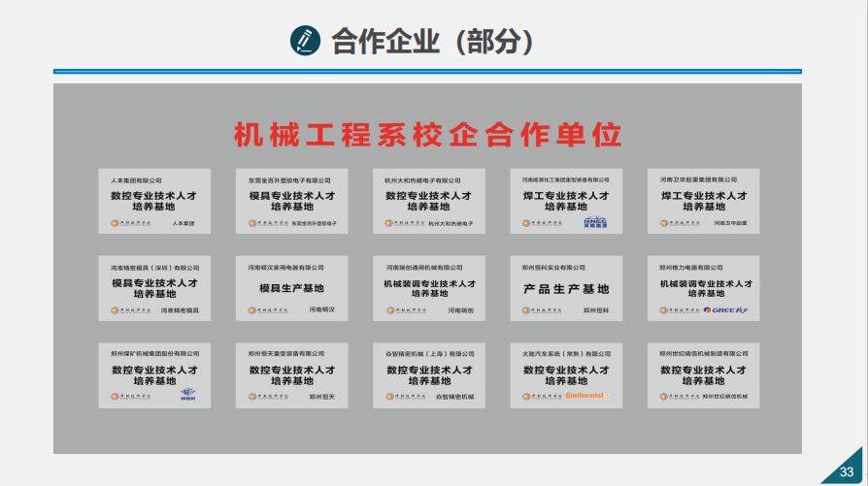Select the 河南卫华起重集团 plaque
The width and height of the screenshot is (868, 486).
pyautogui.click(x=704, y=201)
